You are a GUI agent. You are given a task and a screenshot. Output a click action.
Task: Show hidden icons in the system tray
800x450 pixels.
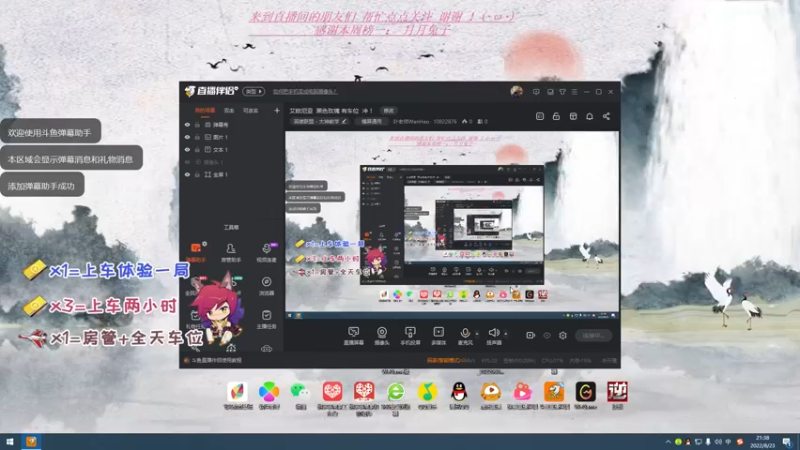668,442
